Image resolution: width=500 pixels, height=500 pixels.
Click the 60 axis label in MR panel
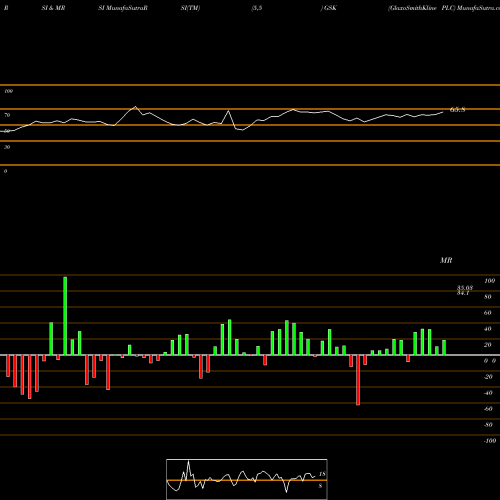coord(488,313)
